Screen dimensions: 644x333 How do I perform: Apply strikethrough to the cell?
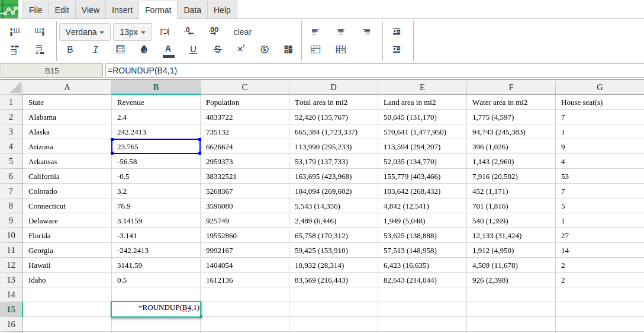(x=217, y=50)
